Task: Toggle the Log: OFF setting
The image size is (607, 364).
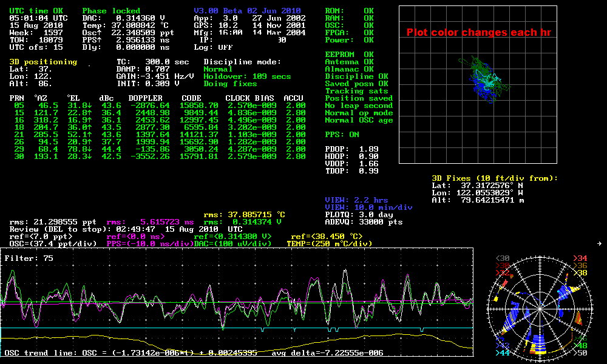Action: tap(213, 47)
